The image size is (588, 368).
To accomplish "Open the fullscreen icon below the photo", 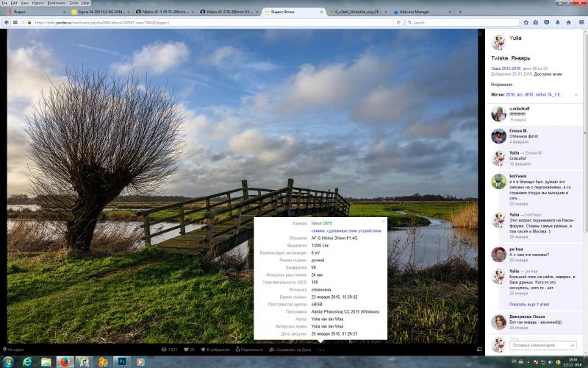I will coord(479,349).
